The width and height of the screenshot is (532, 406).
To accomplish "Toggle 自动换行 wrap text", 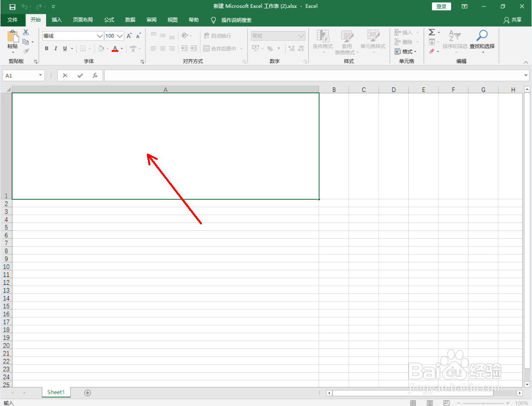I will [218, 36].
